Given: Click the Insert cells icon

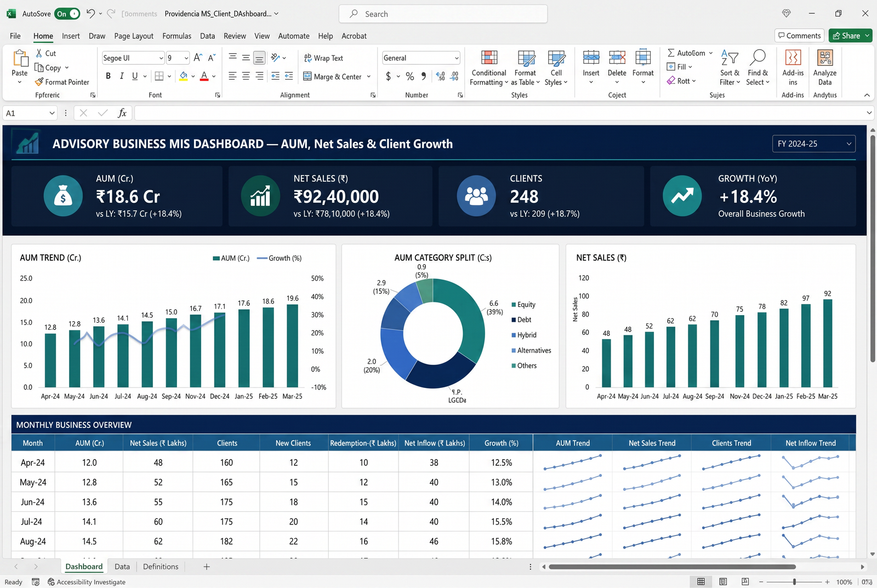Looking at the screenshot, I should [x=591, y=57].
